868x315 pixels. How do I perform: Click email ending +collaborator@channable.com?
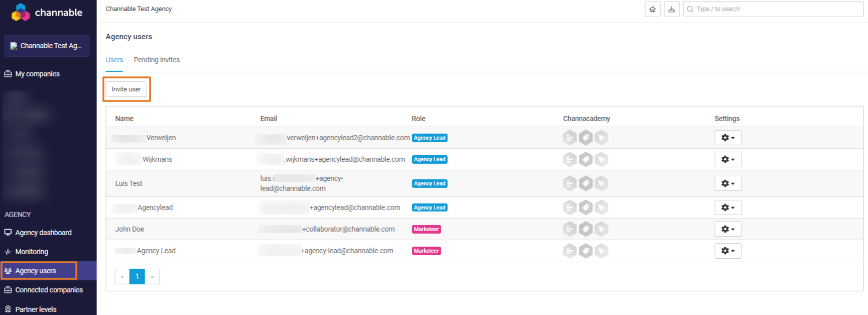(327, 229)
